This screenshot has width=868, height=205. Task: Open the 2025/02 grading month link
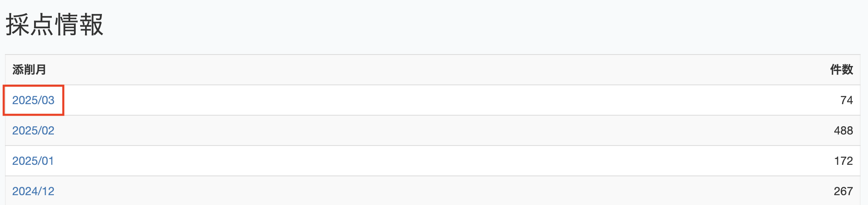[x=33, y=130]
